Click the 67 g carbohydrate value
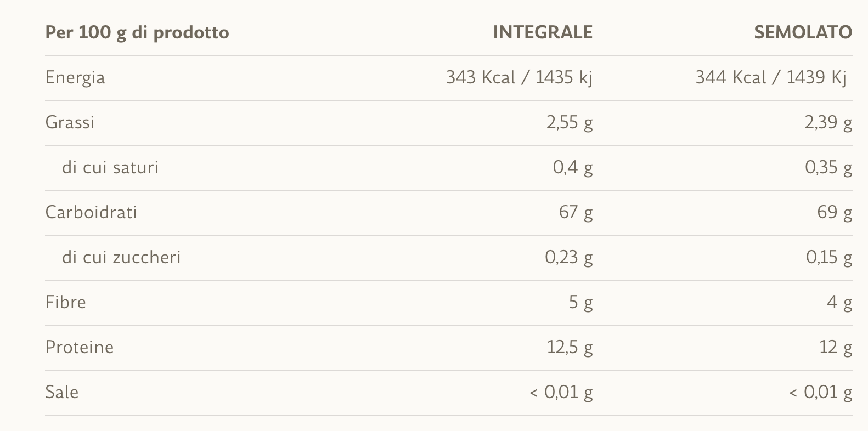868x431 pixels. tap(576, 212)
